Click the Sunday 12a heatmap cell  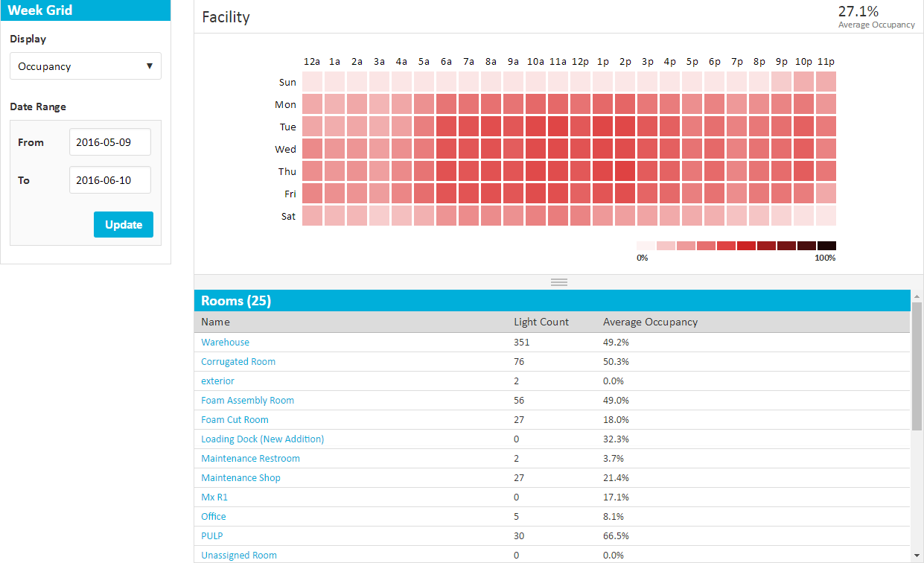[312, 82]
